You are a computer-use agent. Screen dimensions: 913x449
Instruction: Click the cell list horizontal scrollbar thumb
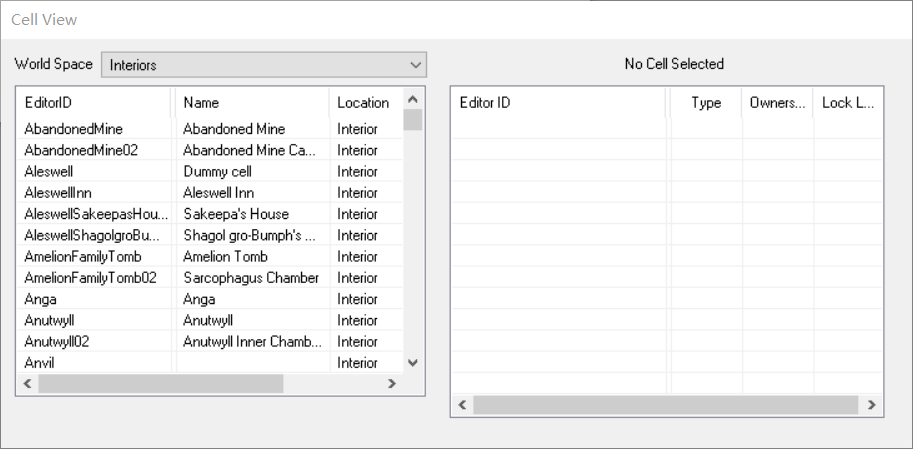tap(161, 383)
